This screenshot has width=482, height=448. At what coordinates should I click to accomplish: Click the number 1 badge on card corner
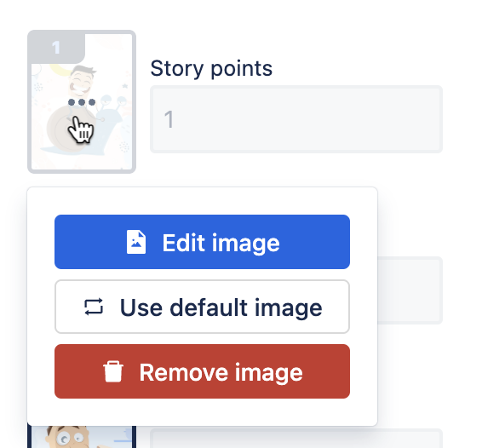(x=56, y=48)
